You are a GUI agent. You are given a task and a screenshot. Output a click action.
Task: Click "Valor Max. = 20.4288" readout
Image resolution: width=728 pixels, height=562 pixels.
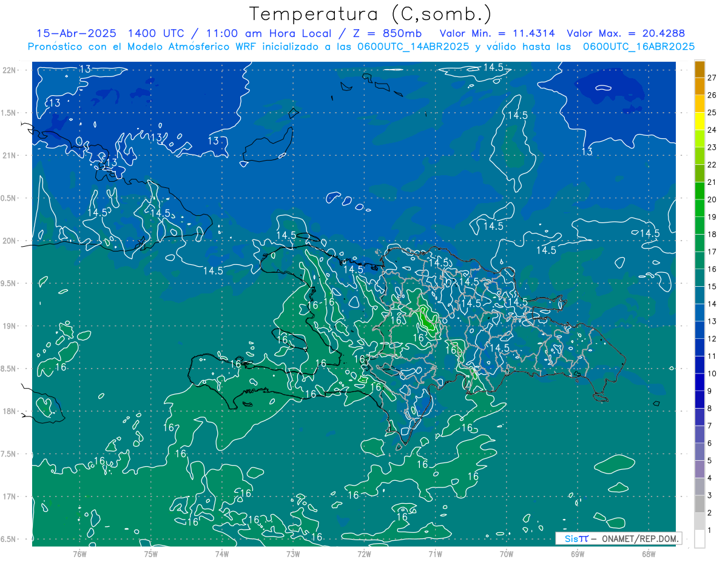[625, 33]
